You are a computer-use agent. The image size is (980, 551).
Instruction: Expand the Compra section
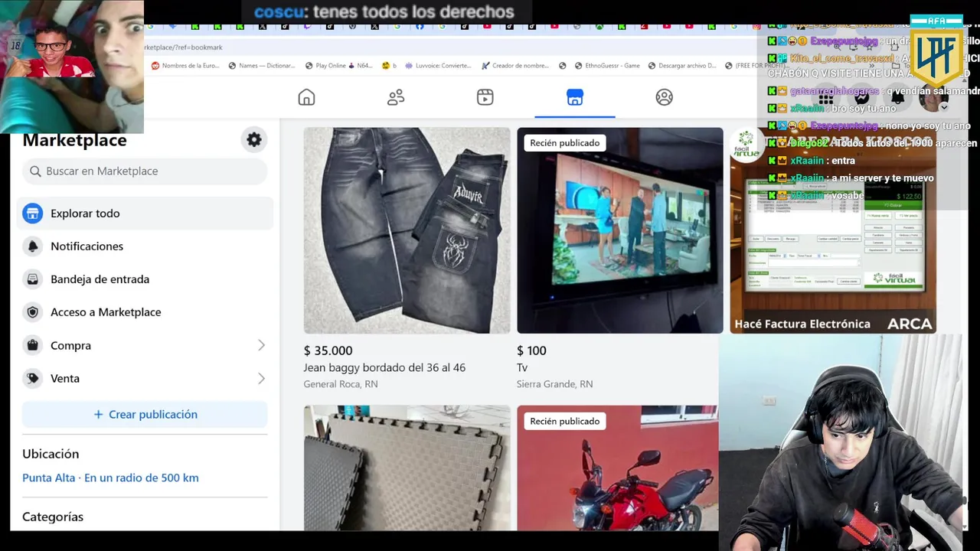pyautogui.click(x=145, y=345)
